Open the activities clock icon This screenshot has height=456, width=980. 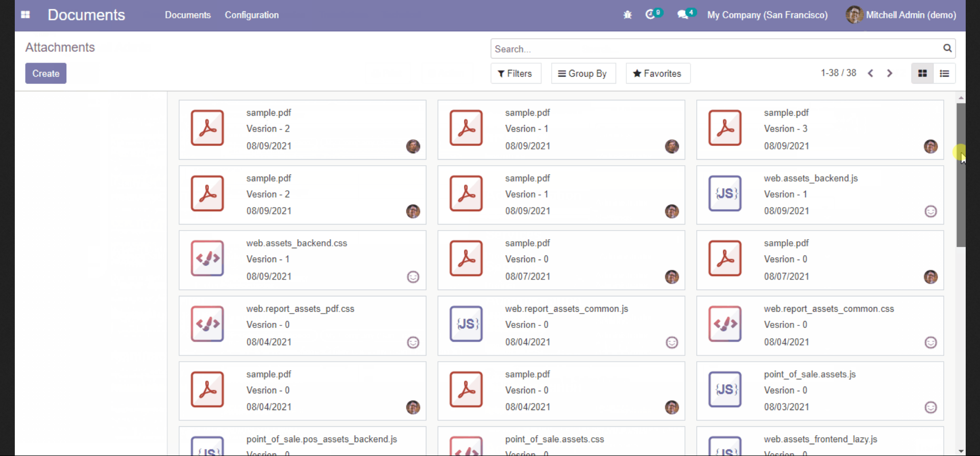coord(653,14)
